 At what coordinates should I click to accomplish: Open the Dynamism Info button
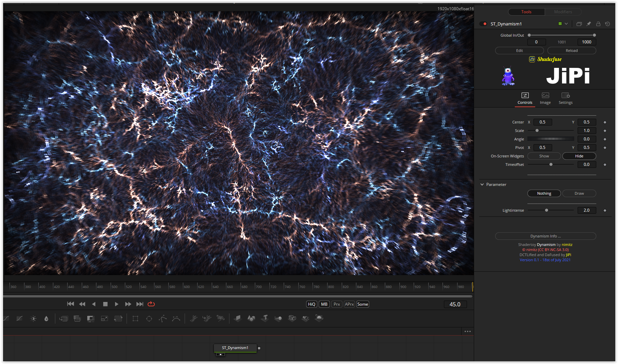tap(545, 236)
